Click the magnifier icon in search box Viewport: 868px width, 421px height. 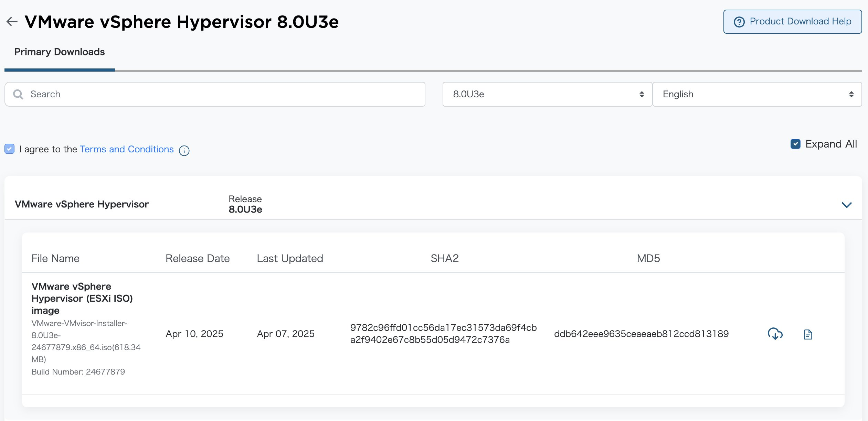click(x=18, y=94)
